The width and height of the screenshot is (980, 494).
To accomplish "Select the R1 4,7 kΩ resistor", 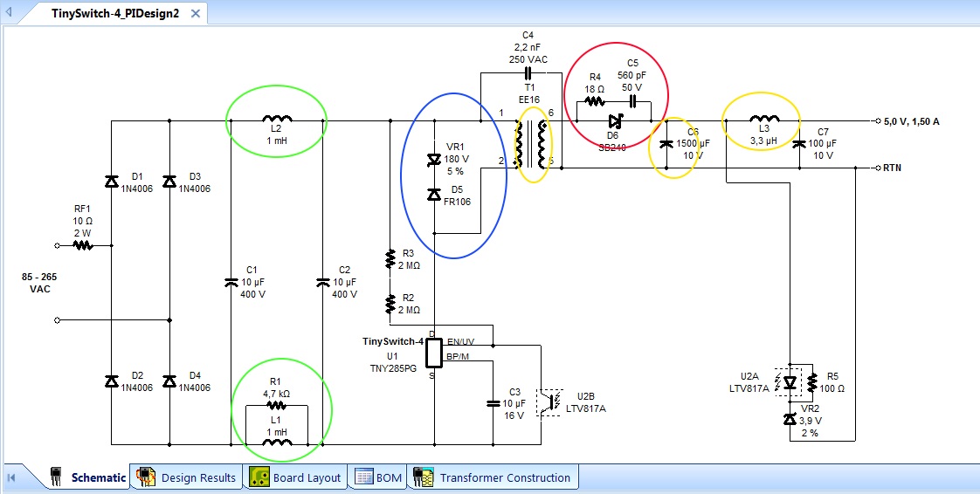I will (276, 405).
